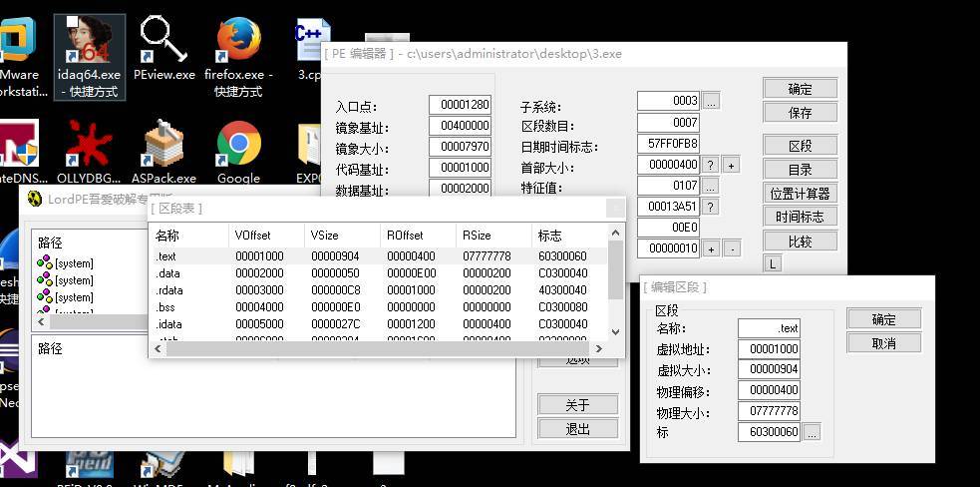Click the 名称 column header
The image size is (980, 487).
tap(190, 236)
